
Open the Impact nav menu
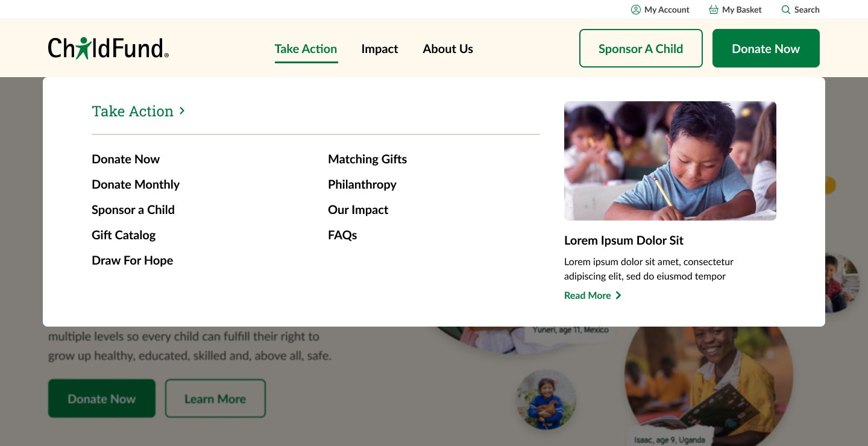380,49
